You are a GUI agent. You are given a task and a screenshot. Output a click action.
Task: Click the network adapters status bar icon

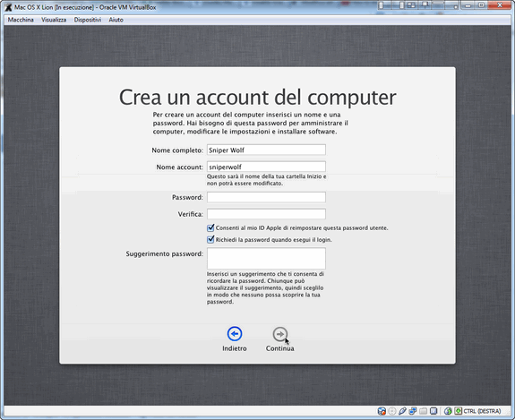pyautogui.click(x=413, y=411)
